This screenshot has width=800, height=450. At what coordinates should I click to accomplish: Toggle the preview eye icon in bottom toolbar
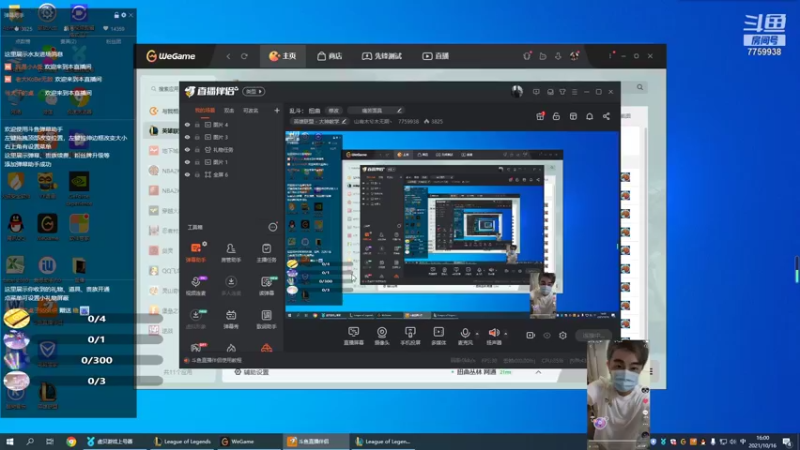click(x=546, y=335)
